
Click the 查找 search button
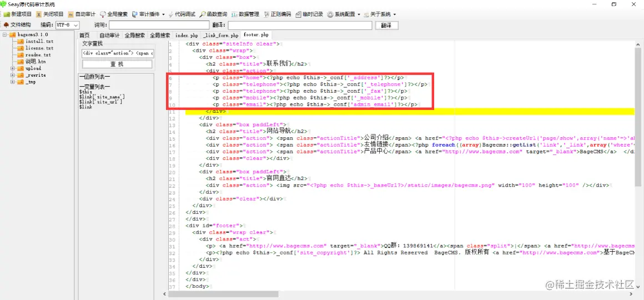pos(117,64)
